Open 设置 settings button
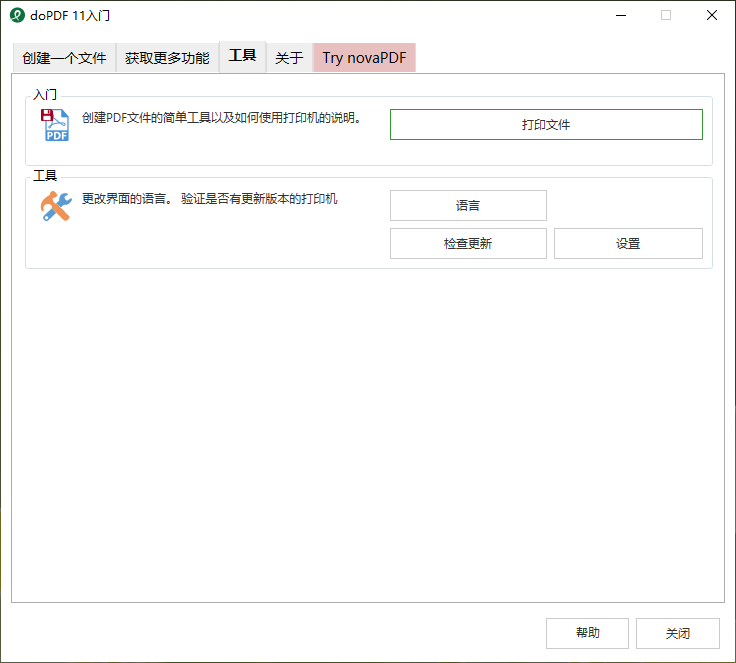This screenshot has width=736, height=663. [628, 243]
